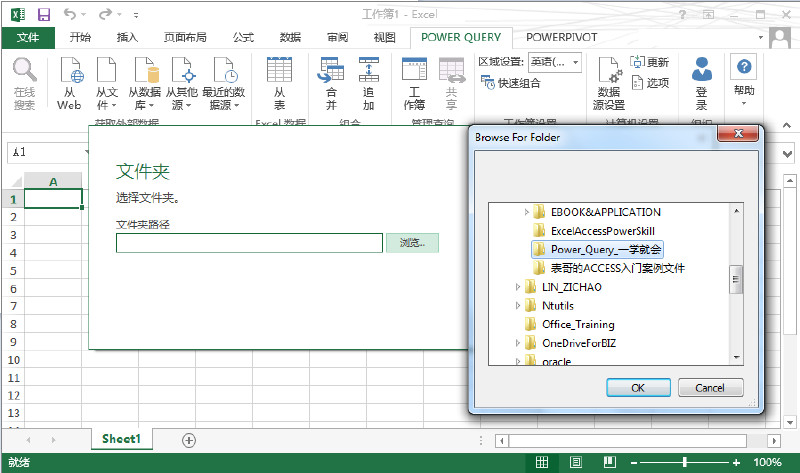The height and width of the screenshot is (473, 800).
Task: Open From Database (从数据库) menu
Action: [144, 84]
